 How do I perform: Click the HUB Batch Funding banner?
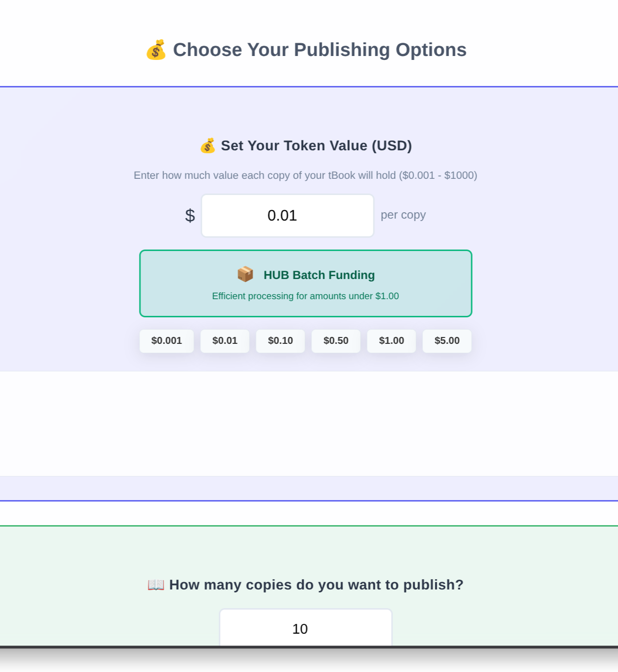coord(305,283)
